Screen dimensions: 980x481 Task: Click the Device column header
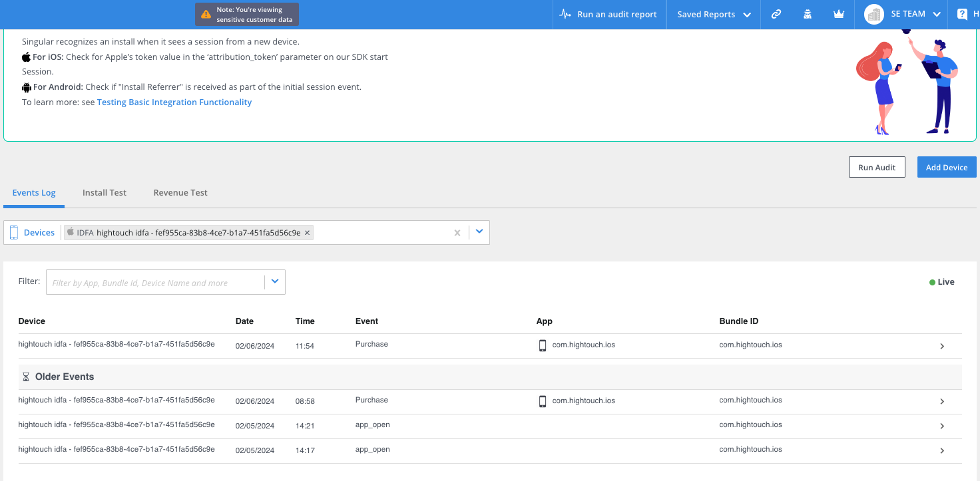point(32,321)
